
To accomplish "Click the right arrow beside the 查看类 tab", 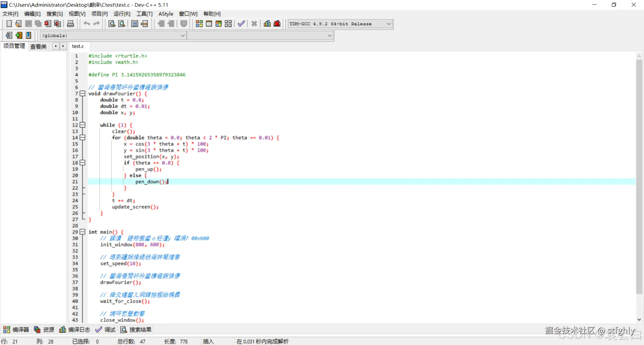I will pos(63,46).
